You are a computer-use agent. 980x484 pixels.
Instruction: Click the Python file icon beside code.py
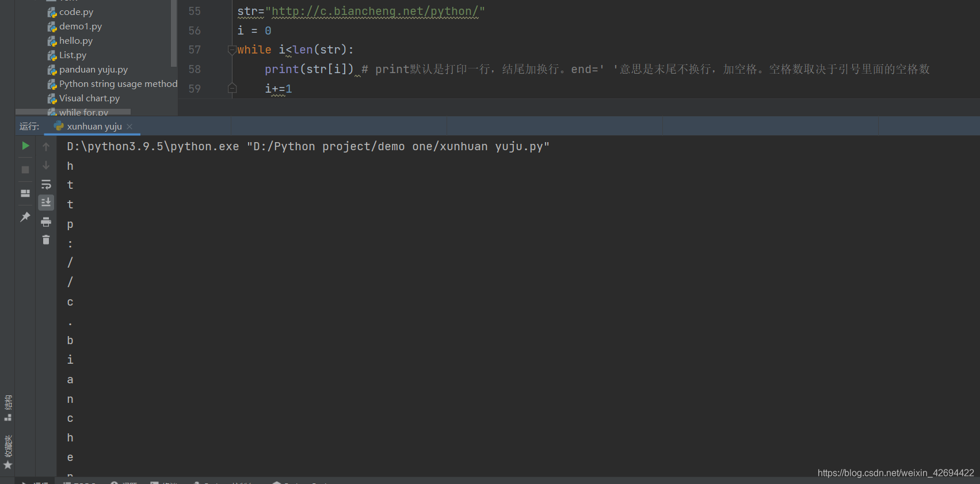tap(52, 12)
